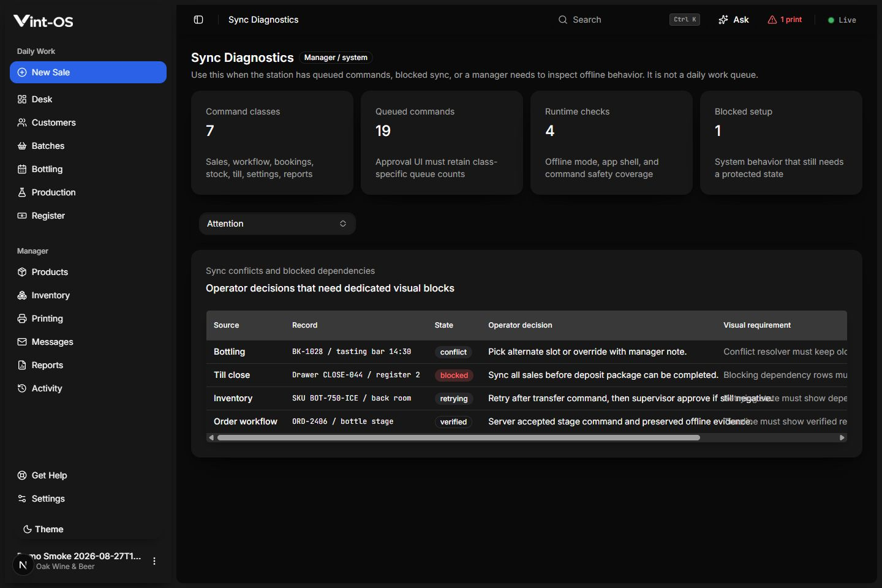Viewport: 882px width, 588px height.
Task: Click the Till close source cell
Action: 232,375
